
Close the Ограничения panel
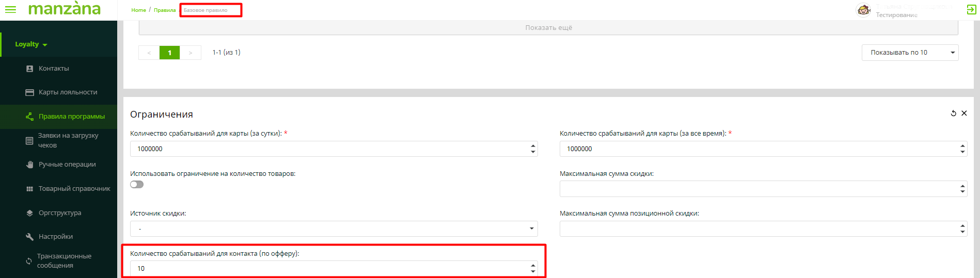click(964, 113)
